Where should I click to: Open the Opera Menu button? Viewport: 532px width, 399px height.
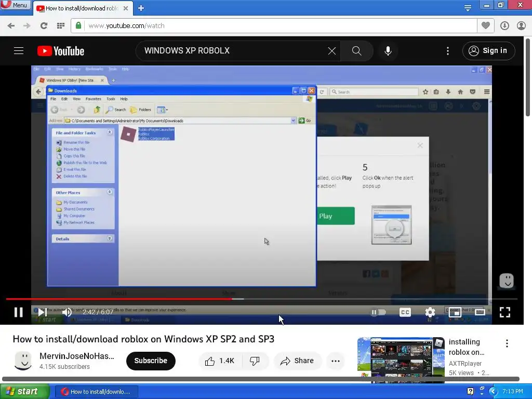(x=16, y=5)
